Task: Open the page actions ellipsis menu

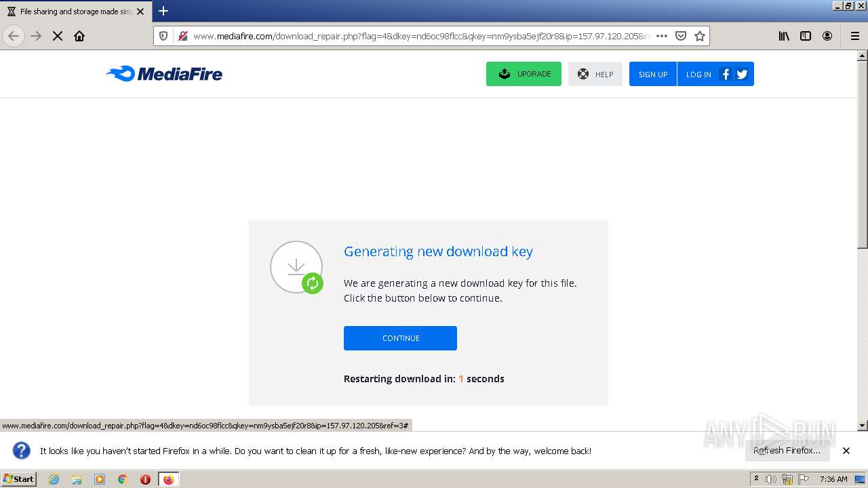Action: (x=662, y=36)
